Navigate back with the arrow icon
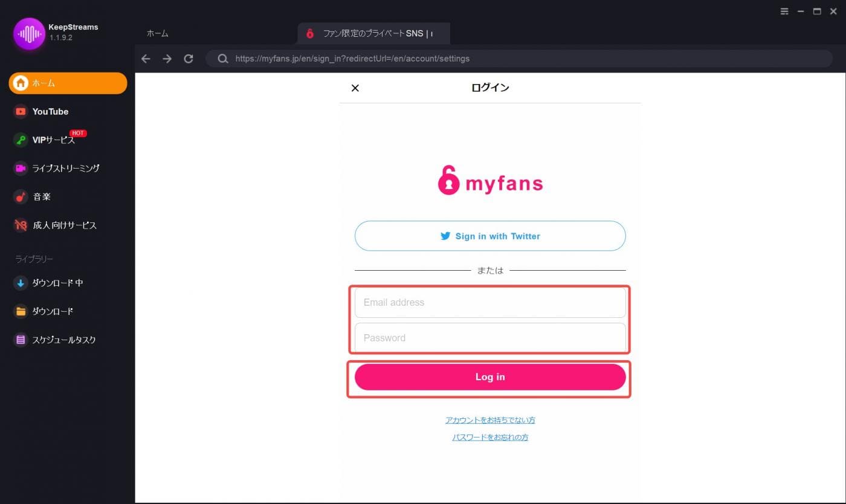Viewport: 846px width, 504px height. (146, 58)
